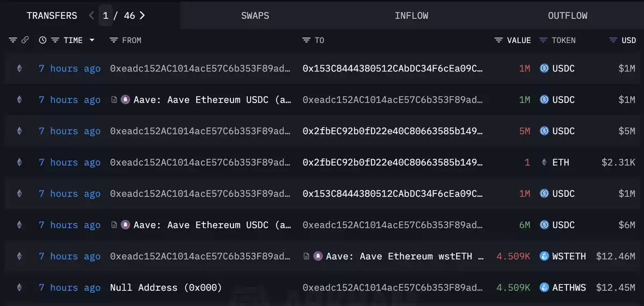This screenshot has width=644, height=306.
Task: Click Ethereum chain icon on first transfer row
Action: pyautogui.click(x=19, y=68)
